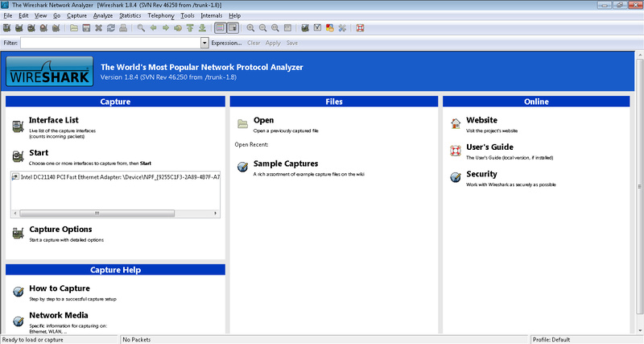Select the Intel DC21140 Ethernet adapter
644x344 pixels.
116,177
